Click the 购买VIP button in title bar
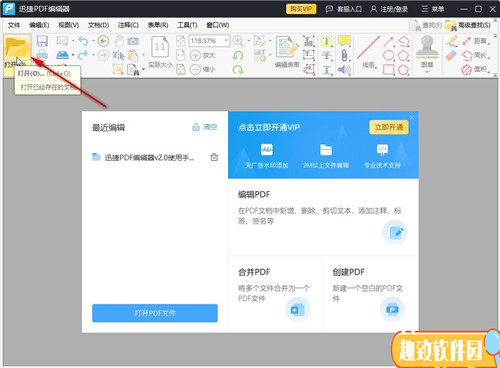Image resolution: width=500 pixels, height=368 pixels. pyautogui.click(x=301, y=9)
